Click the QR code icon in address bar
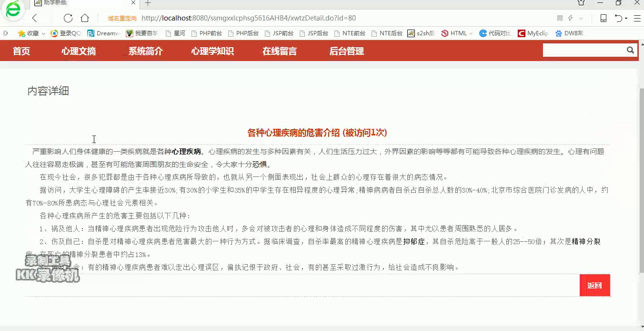 tap(560, 18)
